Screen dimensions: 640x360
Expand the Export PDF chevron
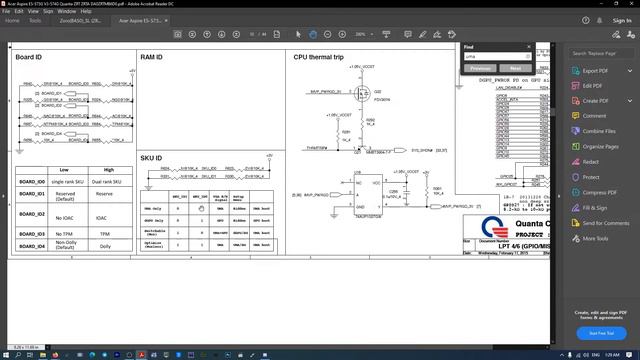(630, 71)
